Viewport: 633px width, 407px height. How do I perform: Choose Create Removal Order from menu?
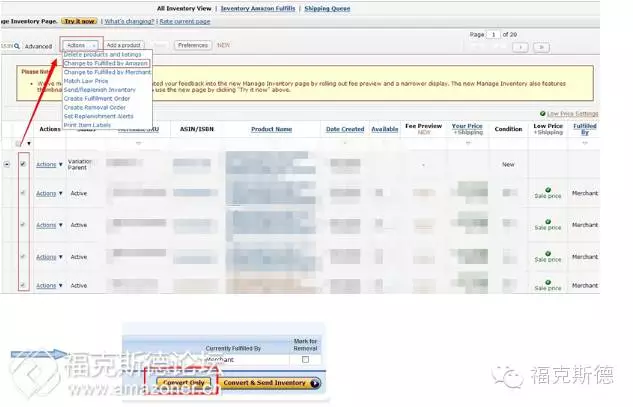tap(95, 108)
